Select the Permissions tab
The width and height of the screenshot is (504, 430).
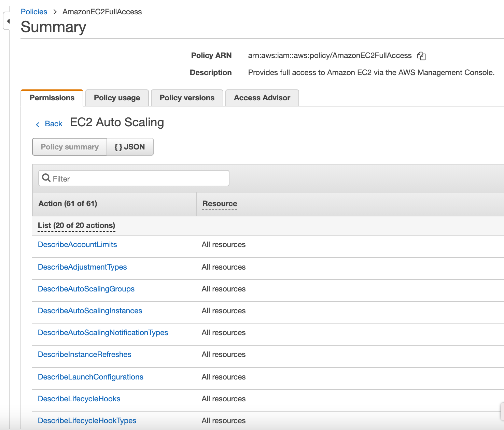coord(52,98)
